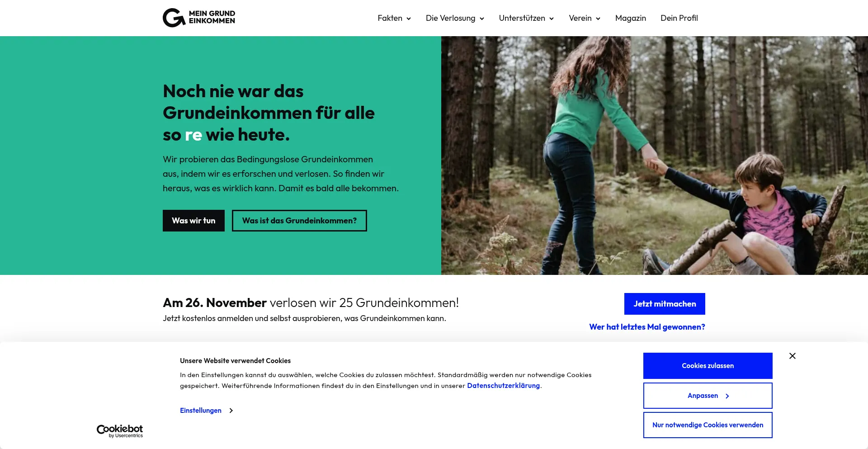Click the arrow icon inside Anpassen button
Screen dimensions: 868x449
(x=727, y=396)
